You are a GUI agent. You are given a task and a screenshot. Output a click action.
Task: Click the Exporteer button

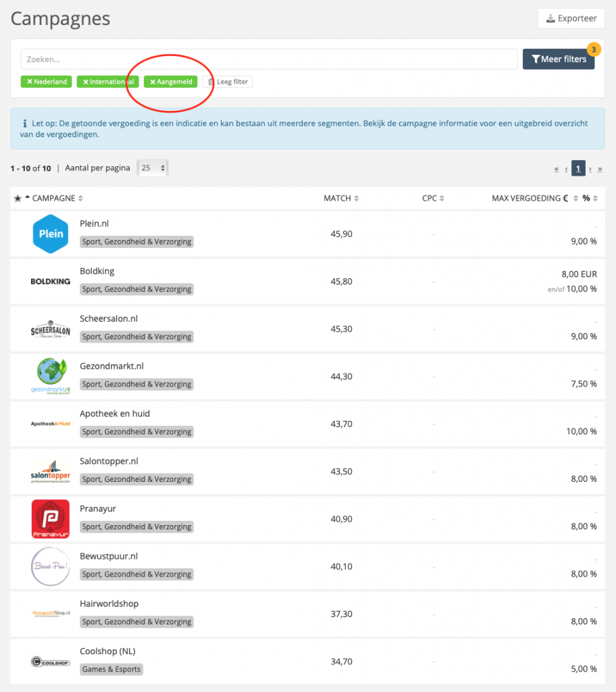coord(571,18)
